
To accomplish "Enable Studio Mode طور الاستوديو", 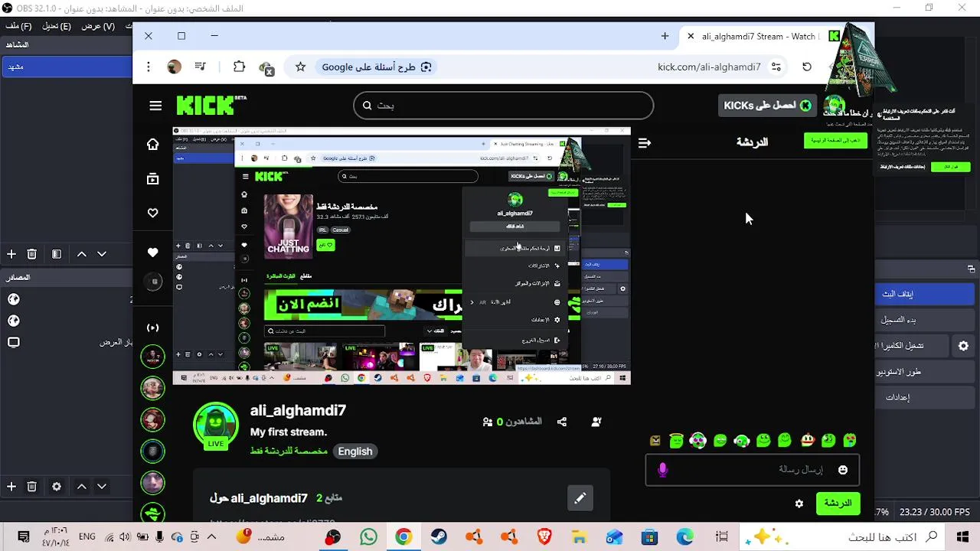I will click(924, 372).
